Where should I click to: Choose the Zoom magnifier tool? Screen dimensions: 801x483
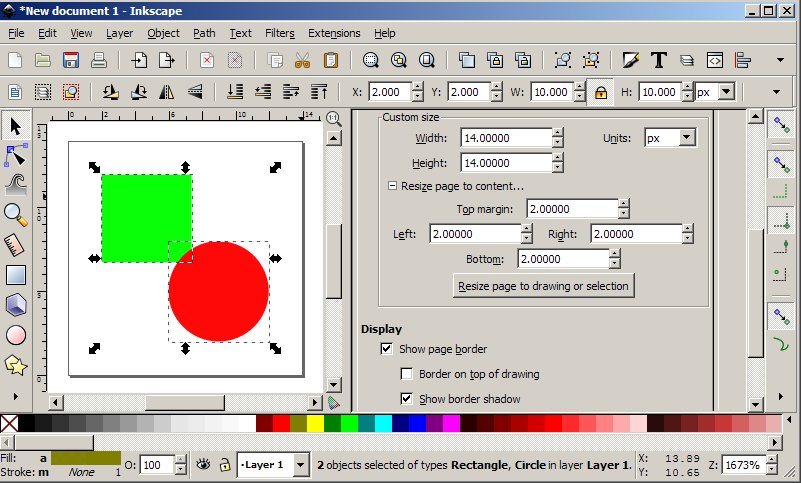[x=15, y=214]
